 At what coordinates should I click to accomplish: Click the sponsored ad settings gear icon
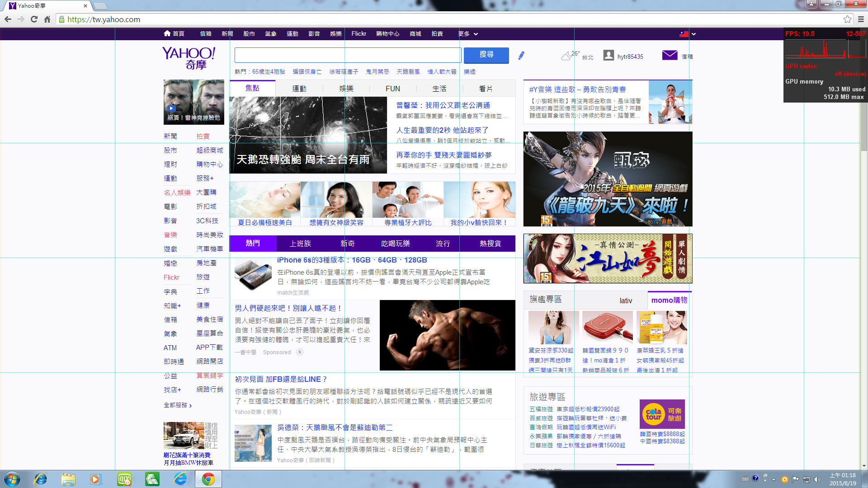point(300,352)
